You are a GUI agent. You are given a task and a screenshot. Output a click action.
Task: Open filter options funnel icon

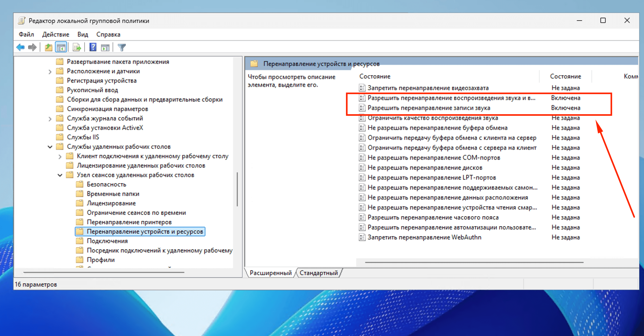point(122,48)
